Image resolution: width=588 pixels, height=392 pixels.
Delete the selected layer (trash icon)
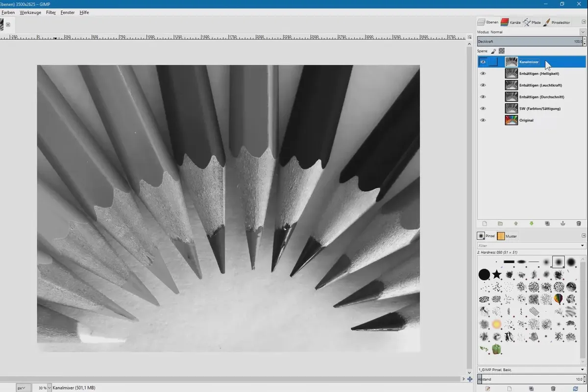pyautogui.click(x=579, y=223)
